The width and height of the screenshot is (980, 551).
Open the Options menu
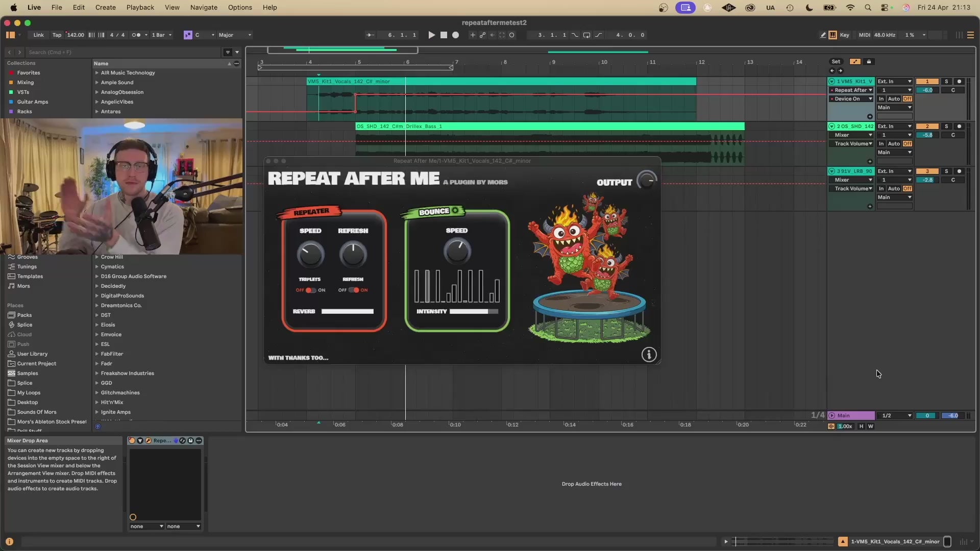(x=240, y=8)
